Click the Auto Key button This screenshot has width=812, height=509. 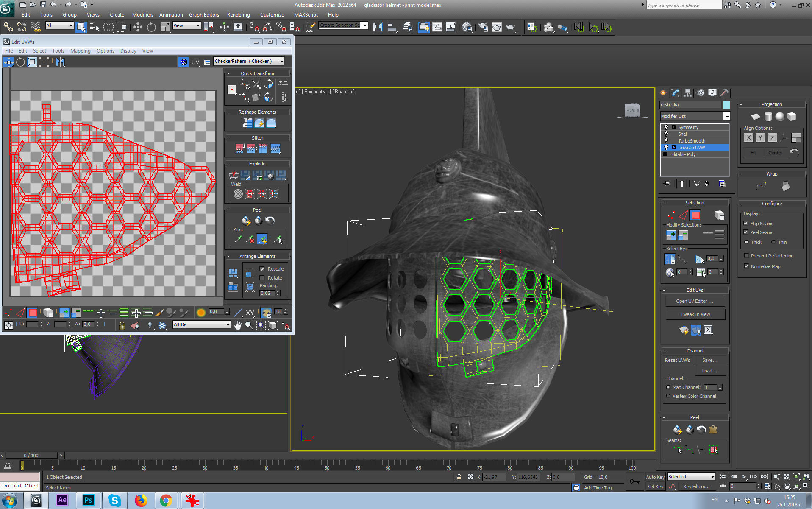click(655, 477)
